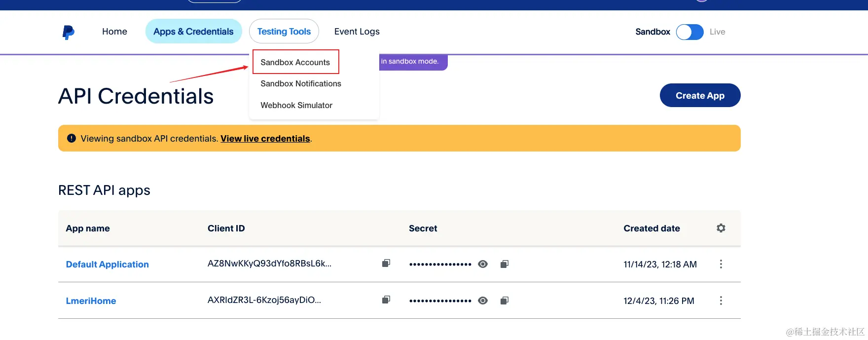Click created date 12/4/23, 11:26 PM
868x340 pixels.
659,301
